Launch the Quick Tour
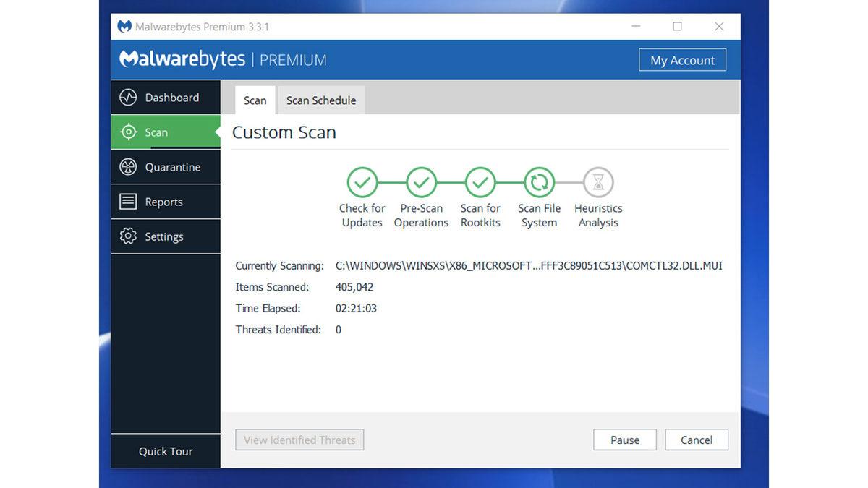868x488 pixels. click(165, 451)
